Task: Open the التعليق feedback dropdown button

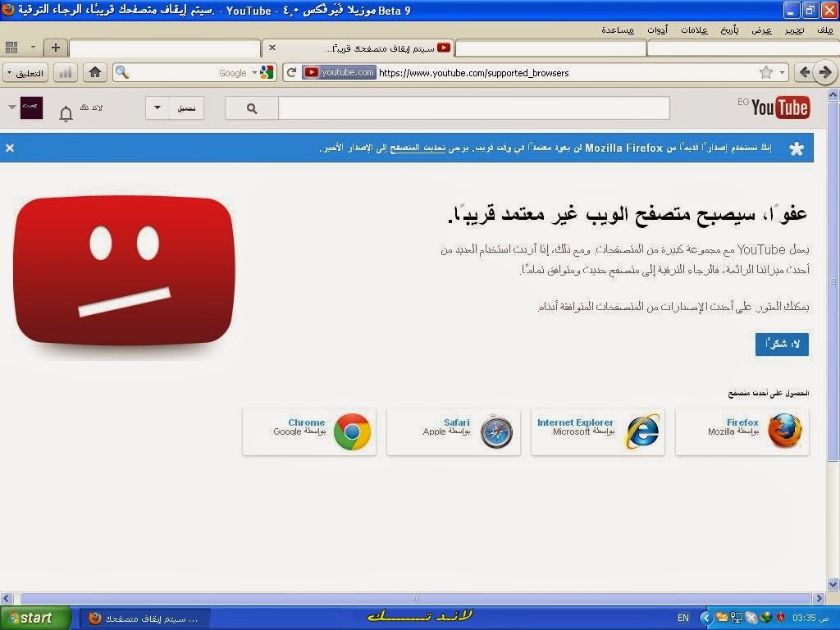Action: tap(25, 73)
